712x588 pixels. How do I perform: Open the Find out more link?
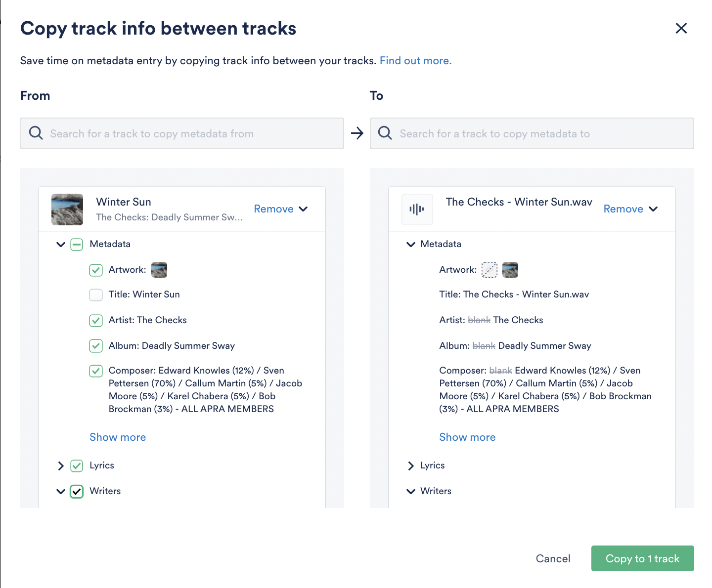(x=415, y=60)
